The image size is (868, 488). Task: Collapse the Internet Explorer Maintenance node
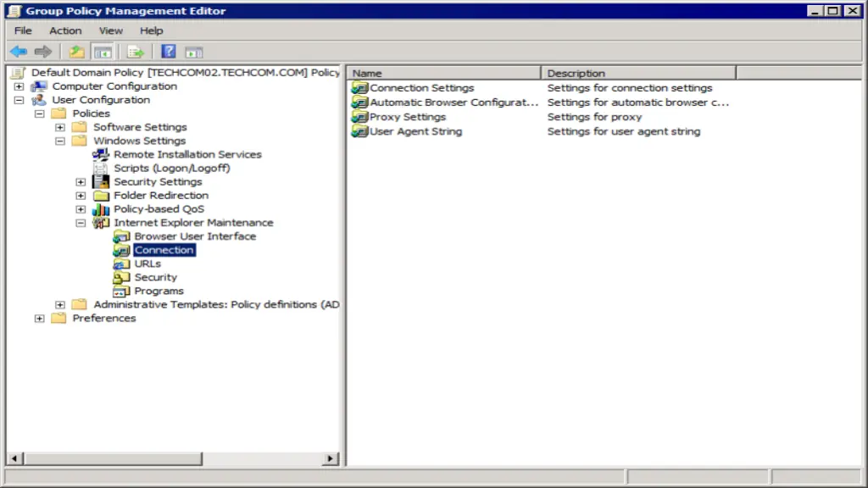coord(81,223)
